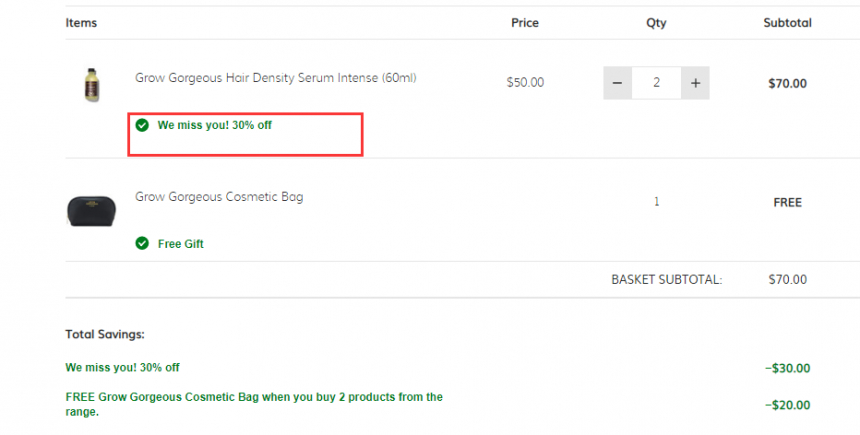Open Grow Gorgeous Cosmetic Bag link
The width and height of the screenshot is (860, 435).
(x=219, y=197)
